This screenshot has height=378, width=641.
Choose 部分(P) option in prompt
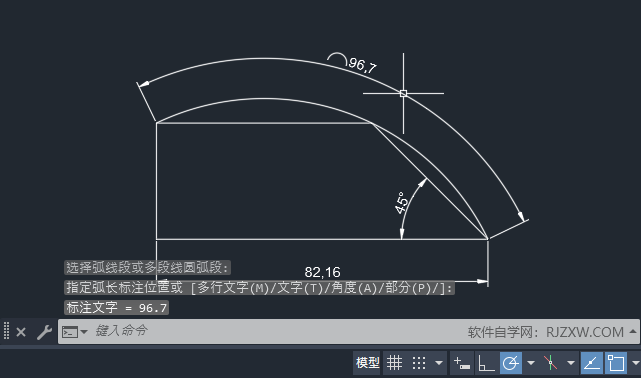click(x=408, y=288)
